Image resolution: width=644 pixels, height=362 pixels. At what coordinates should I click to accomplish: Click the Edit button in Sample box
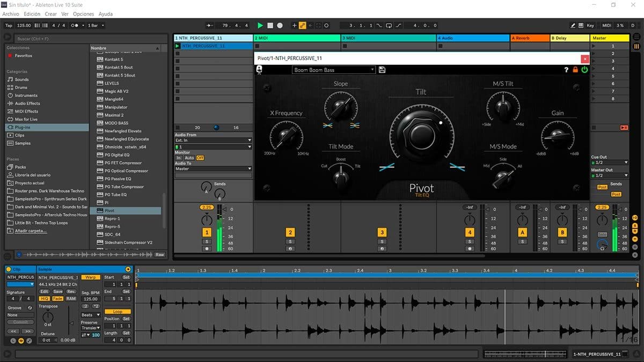(45, 291)
